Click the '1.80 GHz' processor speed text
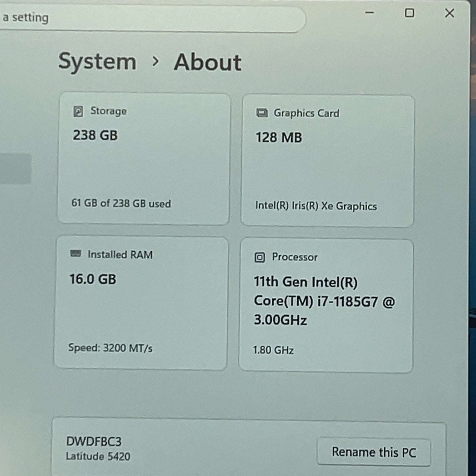This screenshot has width=476, height=476. pos(273,350)
